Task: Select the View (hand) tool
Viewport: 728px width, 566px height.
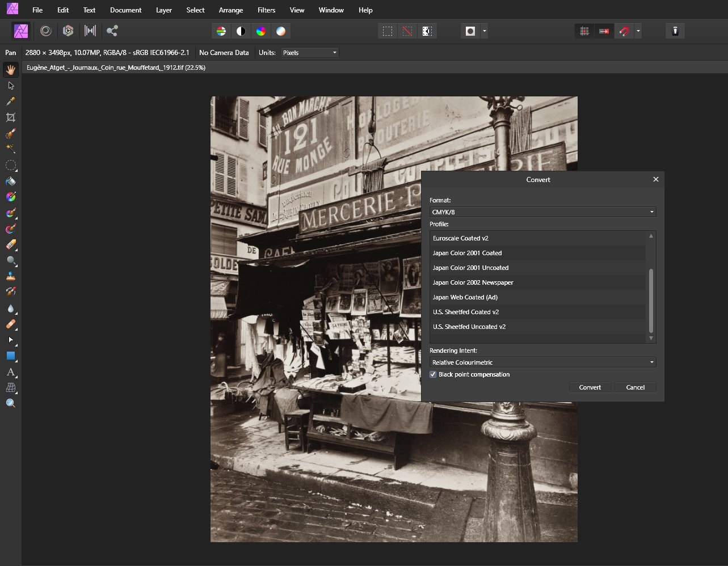Action: coord(10,70)
